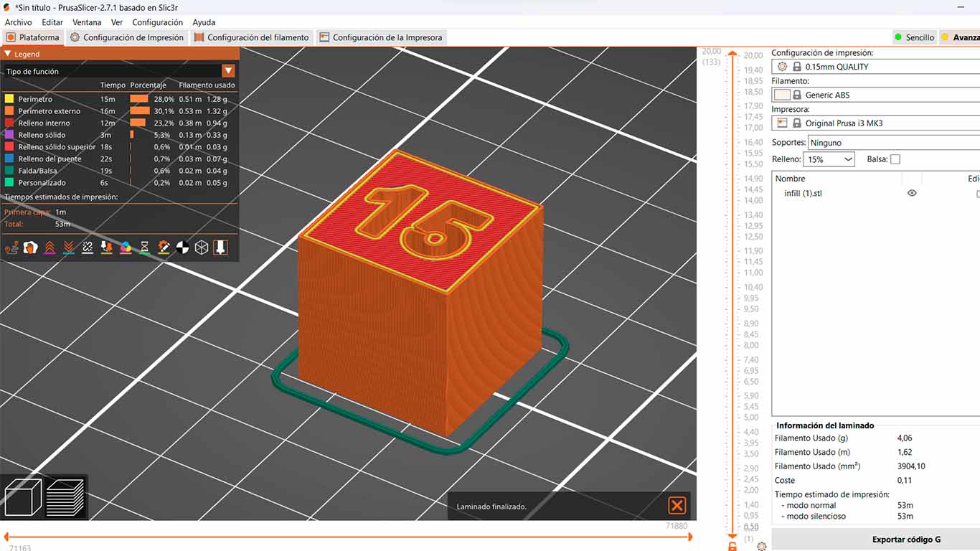Click Exportar código G button
Screen dimensions: 980x551
(906, 540)
